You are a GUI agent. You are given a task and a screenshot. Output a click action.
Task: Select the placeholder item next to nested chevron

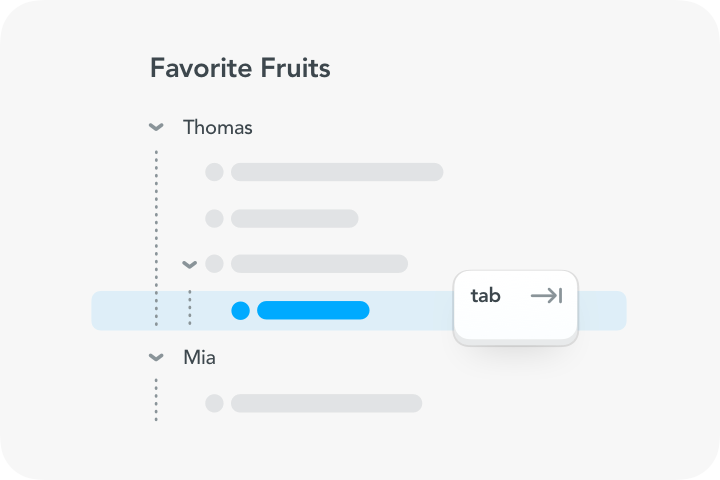[319, 264]
